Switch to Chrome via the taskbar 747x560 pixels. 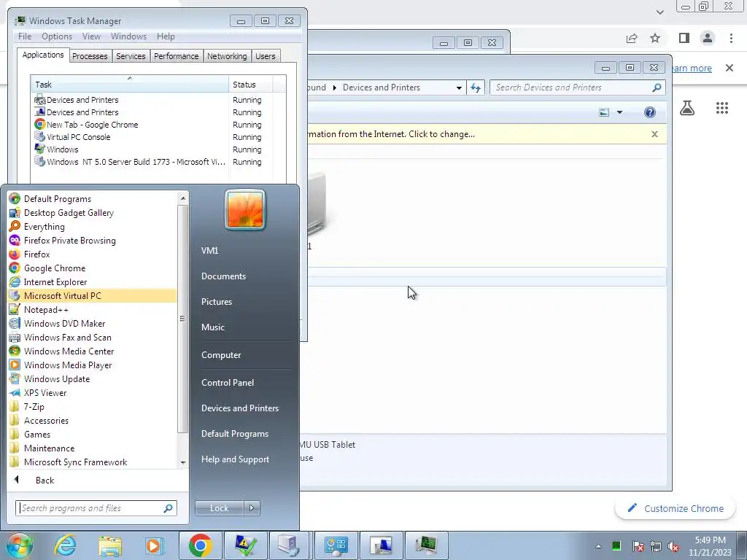tap(200, 545)
